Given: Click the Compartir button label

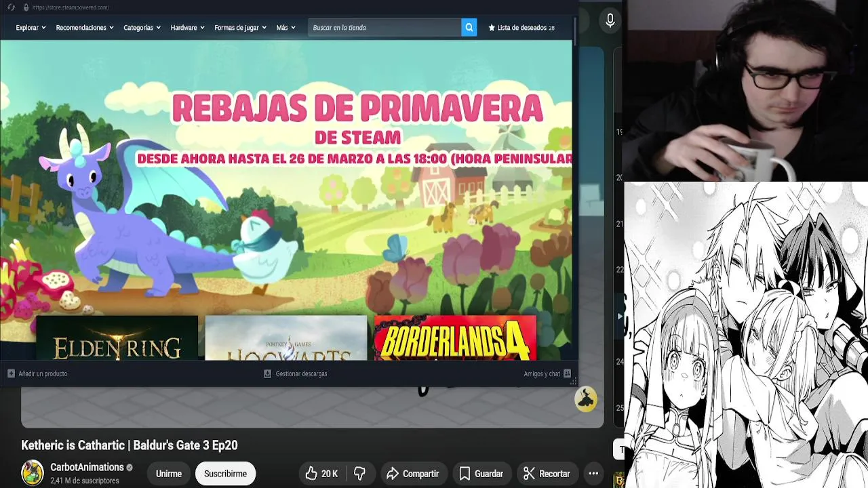Looking at the screenshot, I should 420,474.
